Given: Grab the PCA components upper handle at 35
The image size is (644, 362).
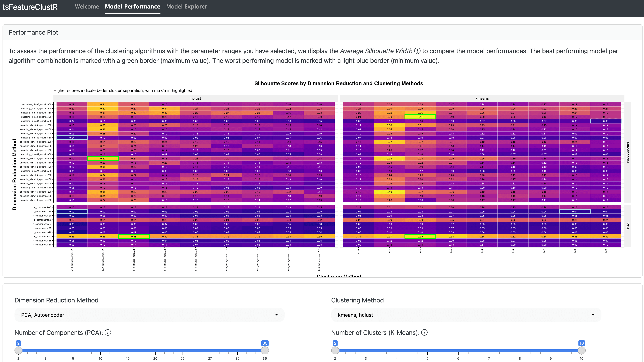Looking at the screenshot, I should pyautogui.click(x=265, y=351).
